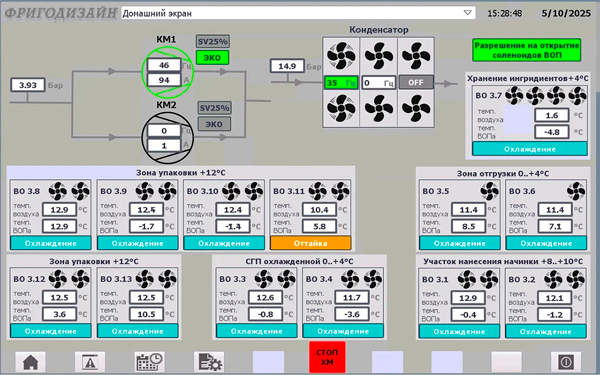Viewport: 600px width, 375px height.
Task: Toggle SV25% for compressor KM2
Action: pyautogui.click(x=214, y=108)
